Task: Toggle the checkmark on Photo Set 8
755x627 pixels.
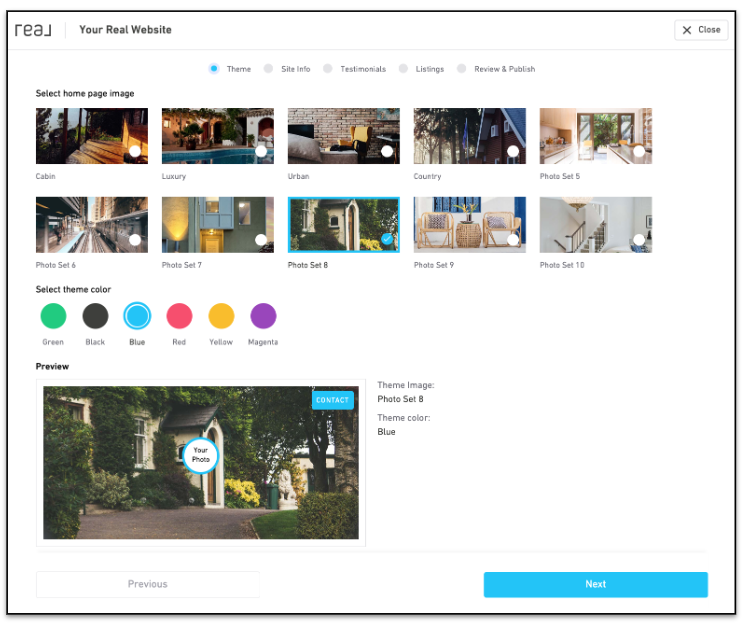Action: tap(387, 239)
